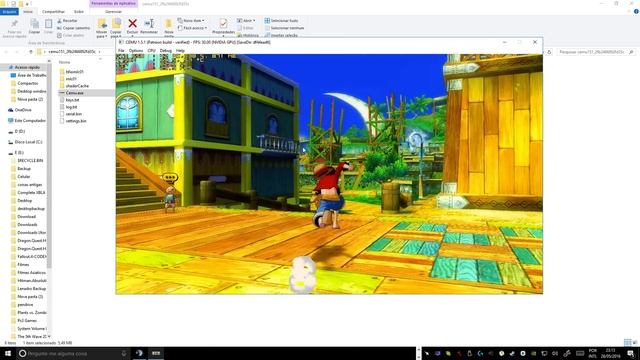Image resolution: width=640 pixels, height=360 pixels.
Task: Click Selecionar nenhum in ribbon
Action: tap(284, 28)
